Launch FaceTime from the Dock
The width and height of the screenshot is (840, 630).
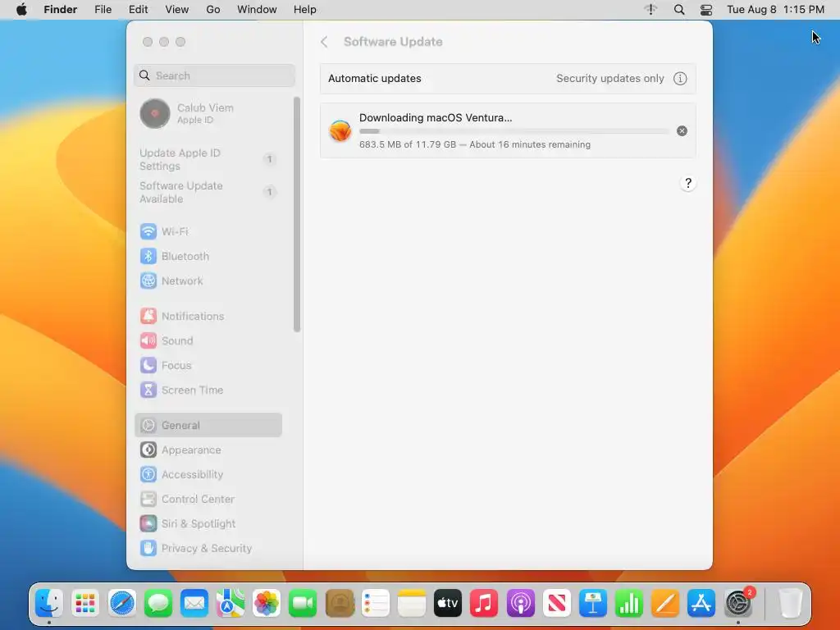(303, 604)
